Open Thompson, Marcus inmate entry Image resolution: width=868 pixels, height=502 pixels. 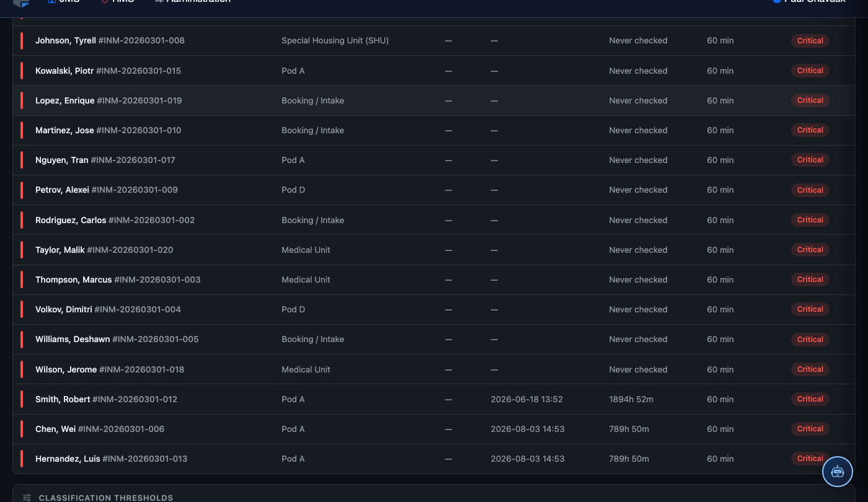(x=74, y=280)
